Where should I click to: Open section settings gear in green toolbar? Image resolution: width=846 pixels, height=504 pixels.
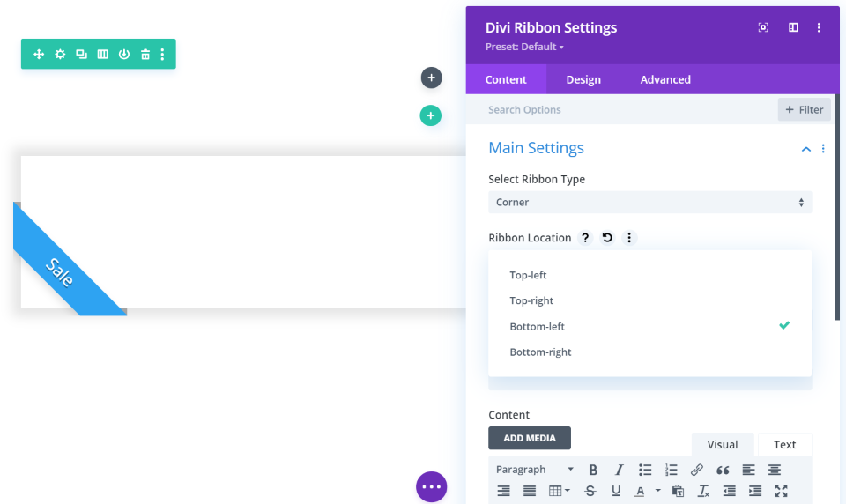click(x=60, y=54)
